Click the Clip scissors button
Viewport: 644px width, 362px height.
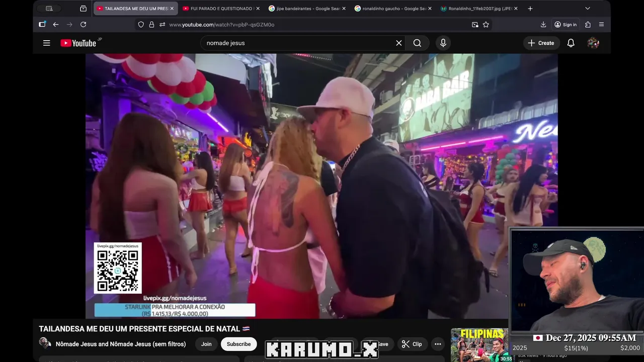point(412,344)
